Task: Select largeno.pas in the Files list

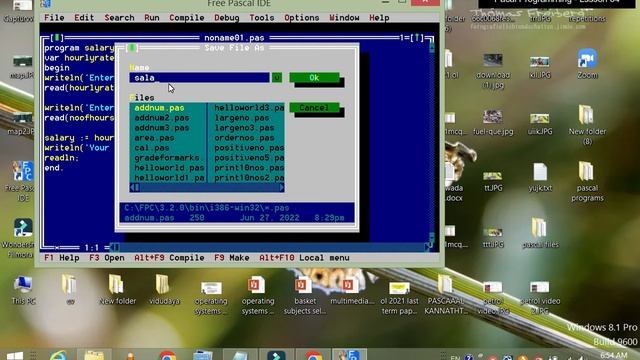Action: pos(242,118)
